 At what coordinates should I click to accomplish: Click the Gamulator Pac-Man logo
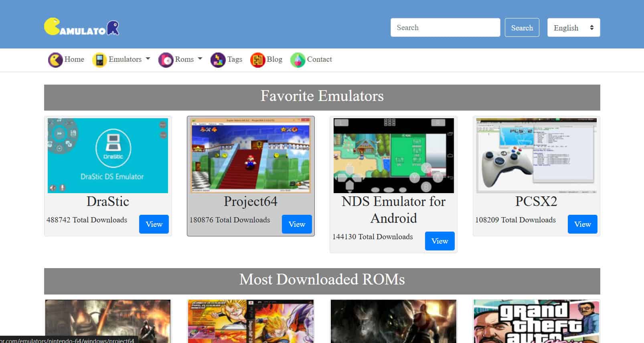81,27
